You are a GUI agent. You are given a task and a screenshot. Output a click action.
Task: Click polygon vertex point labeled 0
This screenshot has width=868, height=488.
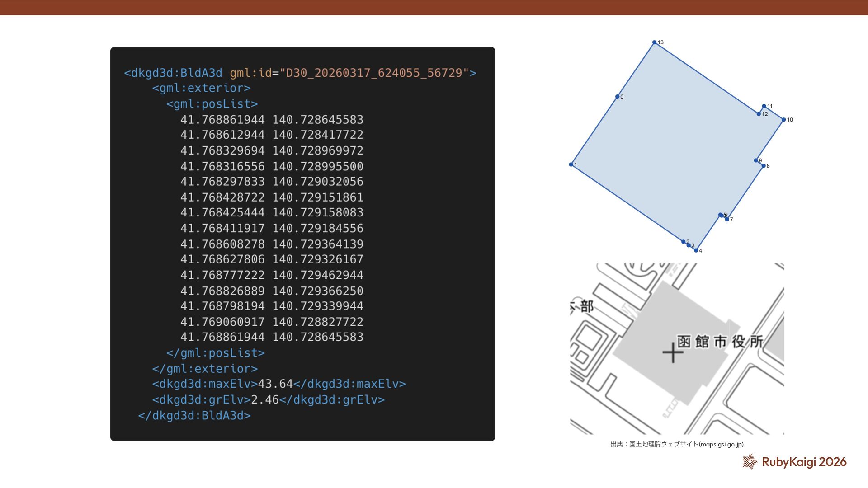pos(617,97)
